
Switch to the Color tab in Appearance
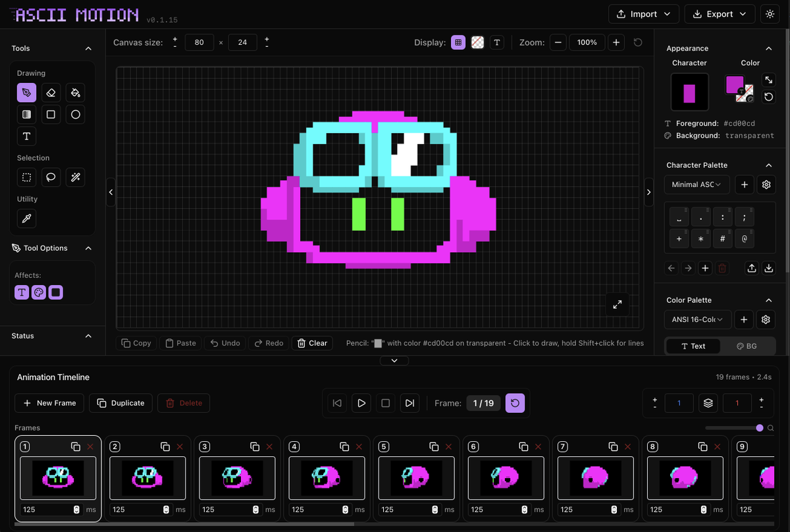(x=750, y=63)
